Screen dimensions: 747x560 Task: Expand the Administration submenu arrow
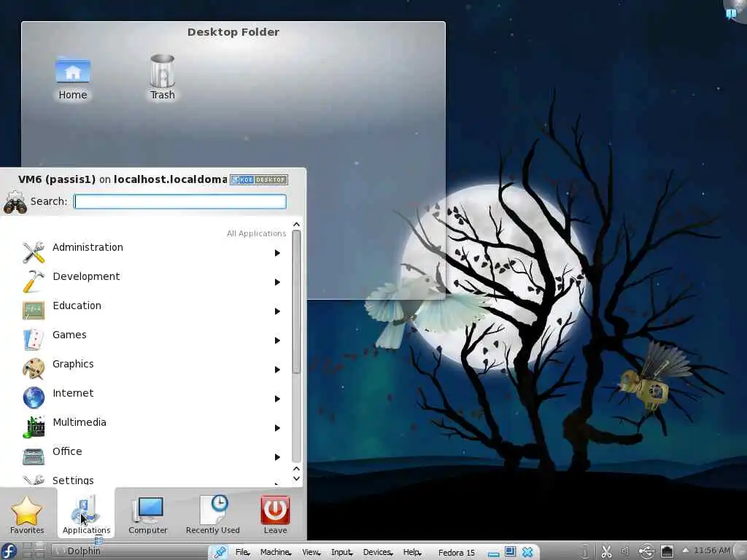277,253
